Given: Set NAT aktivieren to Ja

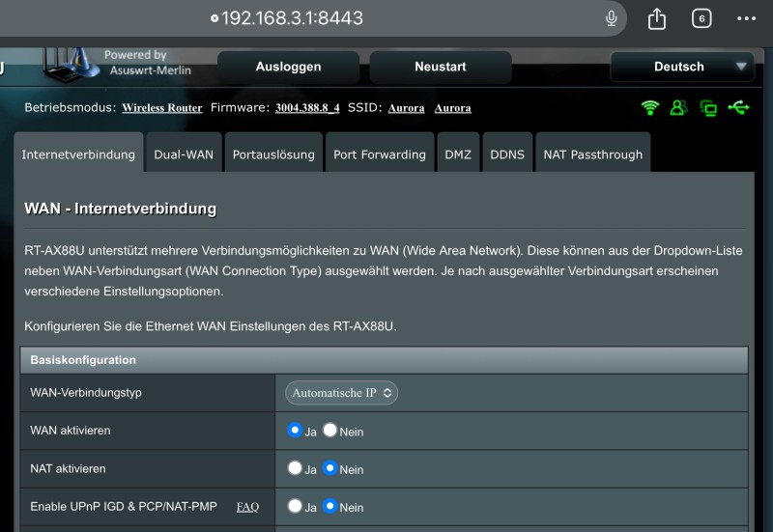Looking at the screenshot, I should pos(295,468).
